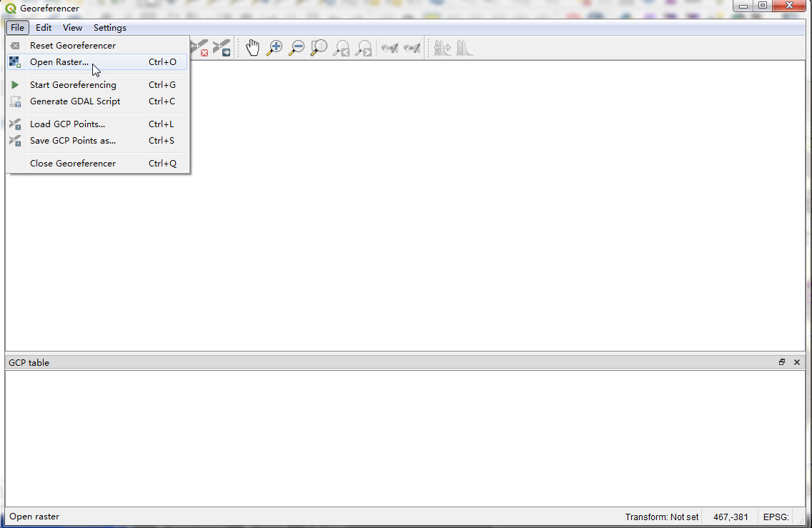
Task: Close the Georeferencer window
Action: point(790,6)
